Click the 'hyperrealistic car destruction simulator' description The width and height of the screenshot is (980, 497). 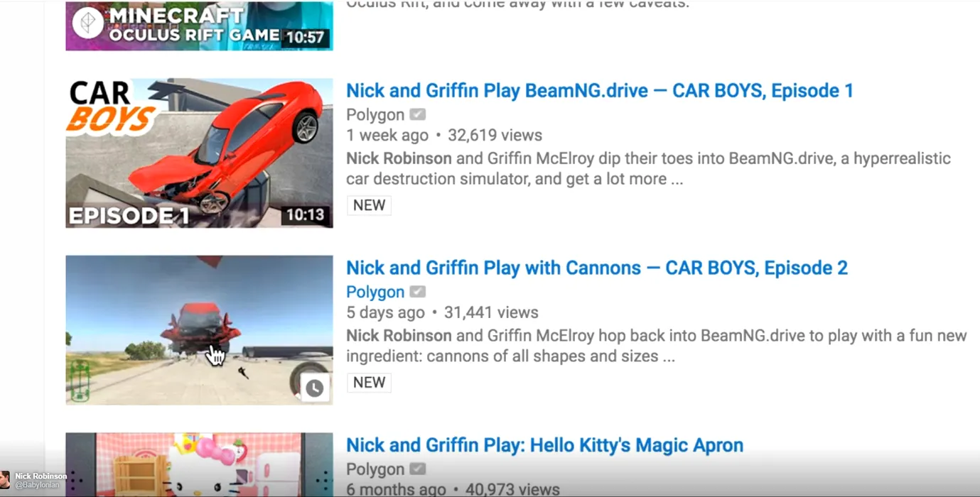(x=648, y=169)
